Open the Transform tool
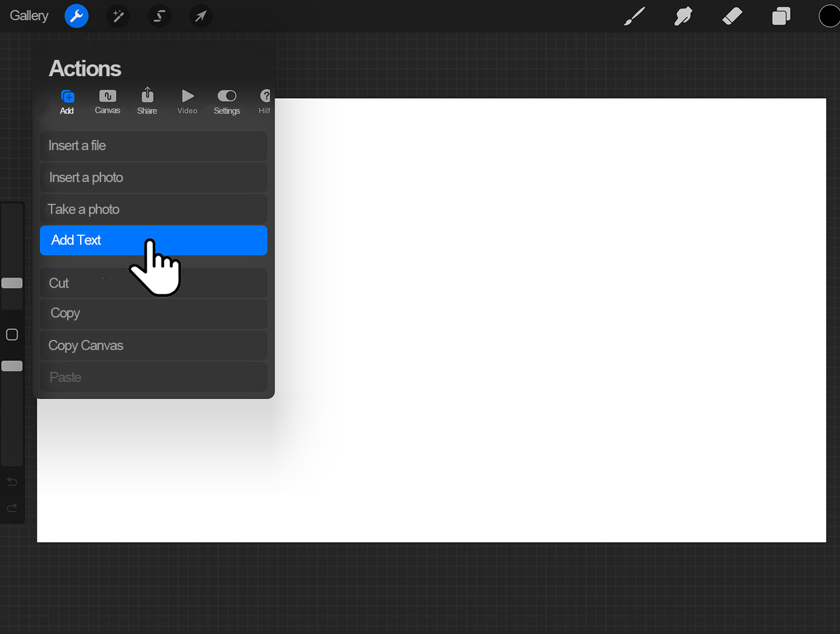 coord(201,16)
